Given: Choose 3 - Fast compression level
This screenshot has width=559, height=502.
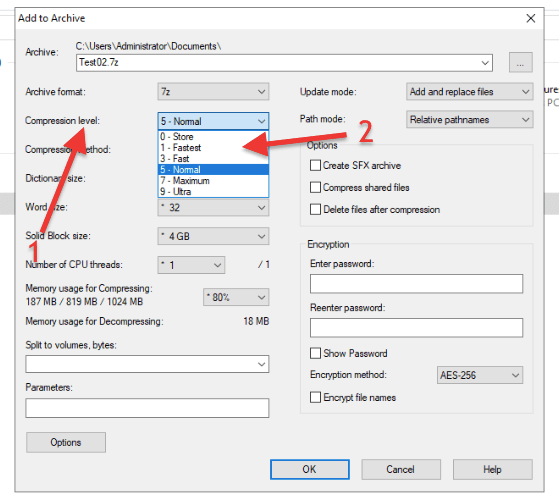Looking at the screenshot, I should [x=213, y=159].
